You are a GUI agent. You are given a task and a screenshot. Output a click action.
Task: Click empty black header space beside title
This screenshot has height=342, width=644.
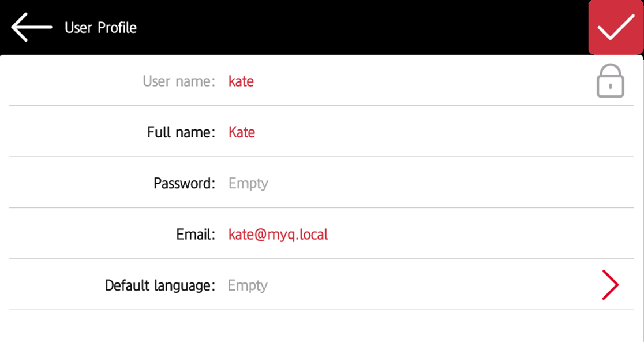[x=358, y=27]
